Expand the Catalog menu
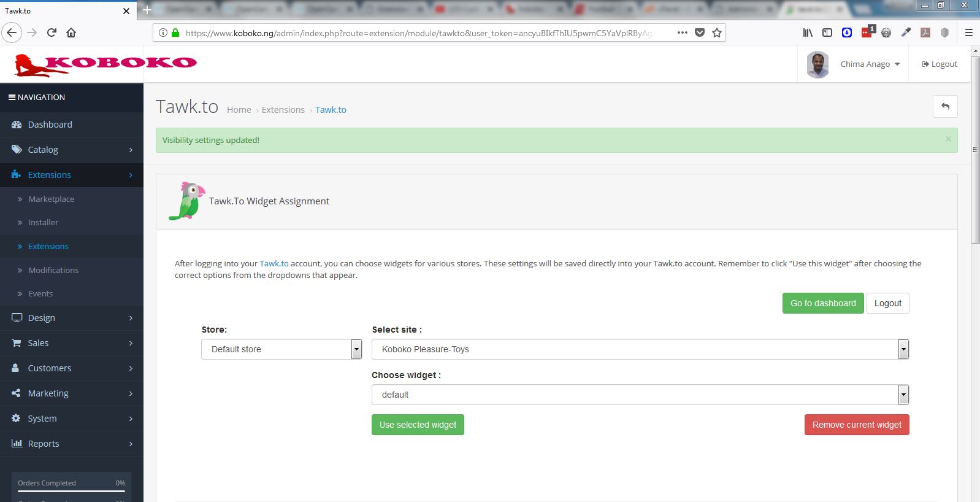 tap(72, 150)
